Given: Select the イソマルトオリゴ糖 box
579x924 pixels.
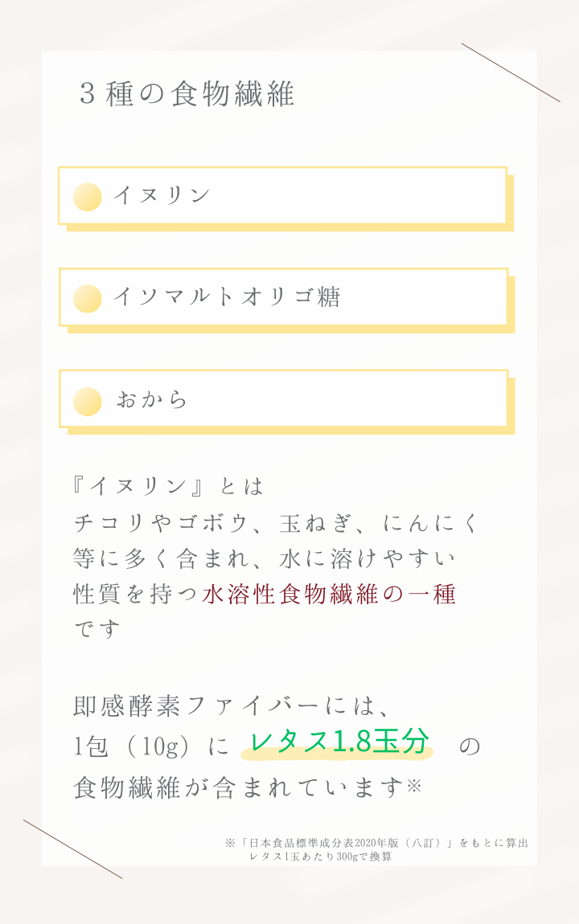Looking at the screenshot, I should 286,300.
